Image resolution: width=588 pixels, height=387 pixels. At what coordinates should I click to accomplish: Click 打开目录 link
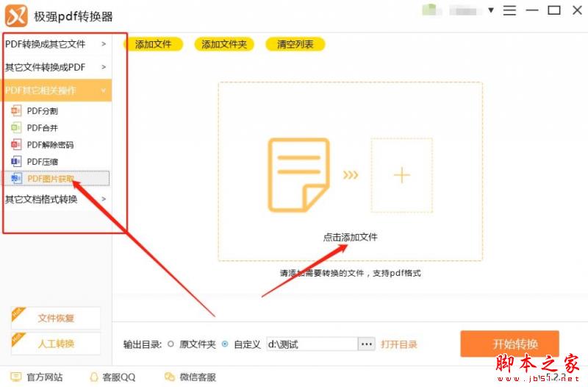pos(399,344)
